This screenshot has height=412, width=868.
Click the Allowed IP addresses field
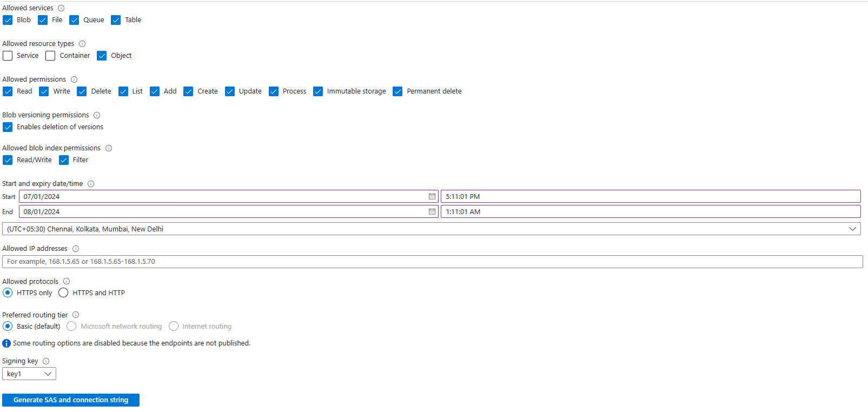point(432,262)
